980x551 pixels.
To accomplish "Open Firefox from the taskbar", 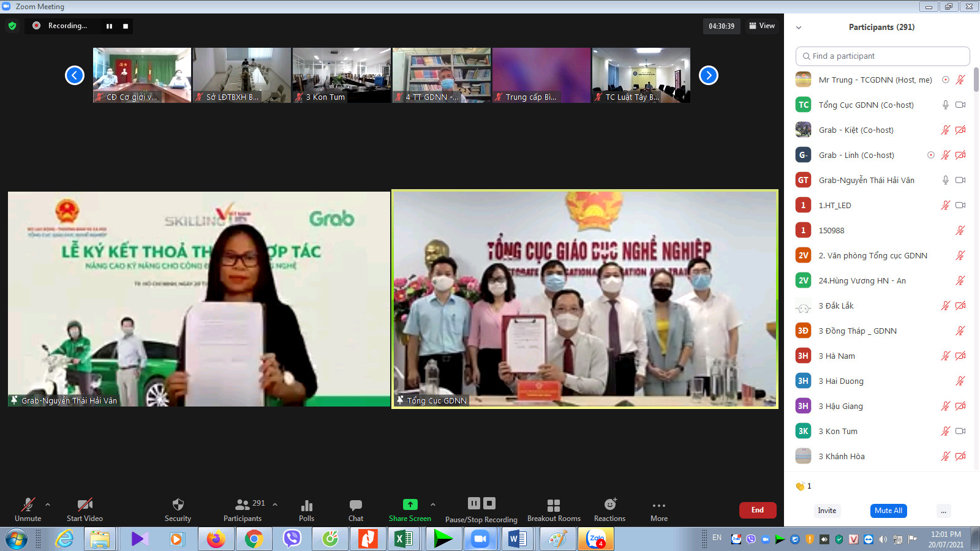I will pos(216,539).
